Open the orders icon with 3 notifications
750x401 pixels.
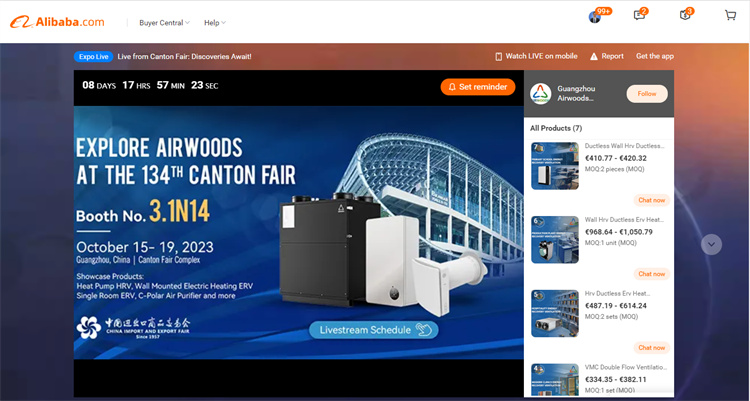pos(685,16)
